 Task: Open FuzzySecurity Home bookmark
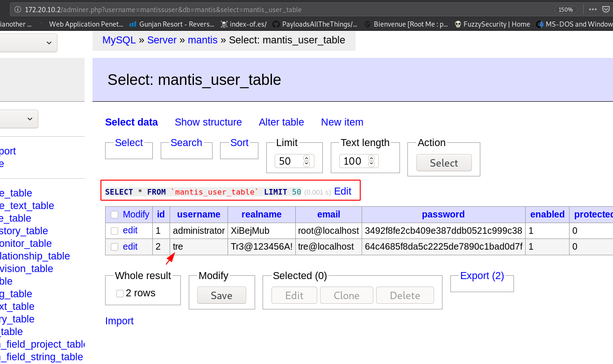(x=492, y=24)
